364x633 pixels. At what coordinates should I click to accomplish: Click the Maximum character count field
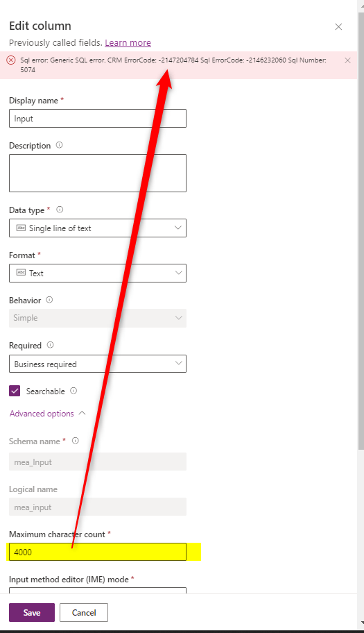pyautogui.click(x=98, y=552)
